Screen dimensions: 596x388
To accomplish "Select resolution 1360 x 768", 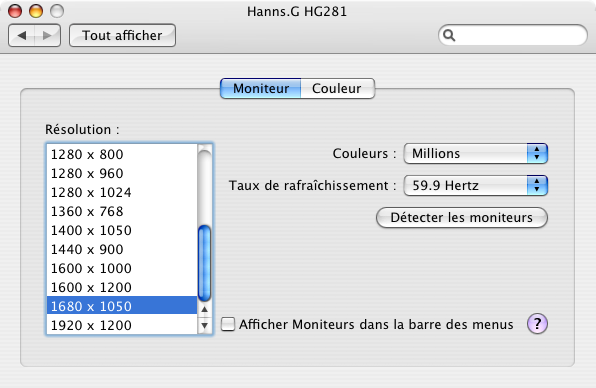I will tap(122, 211).
